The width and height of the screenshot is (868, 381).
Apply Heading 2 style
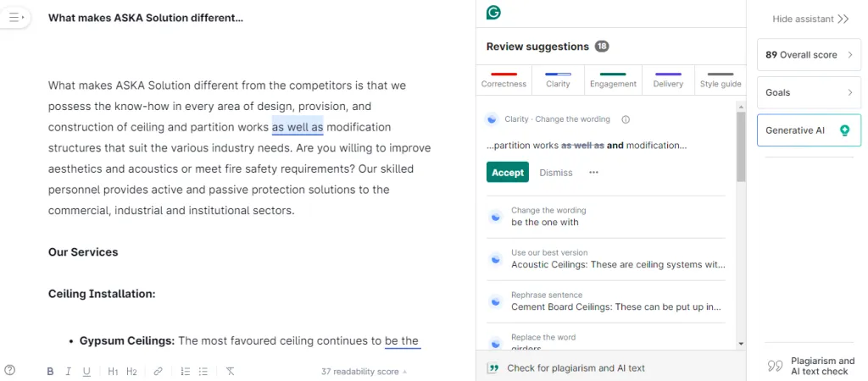coord(131,372)
